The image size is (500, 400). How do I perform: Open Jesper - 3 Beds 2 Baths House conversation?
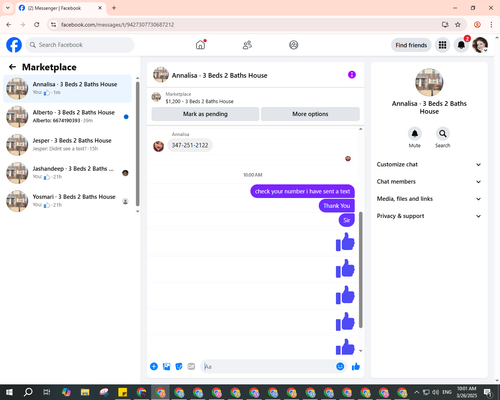click(67, 145)
